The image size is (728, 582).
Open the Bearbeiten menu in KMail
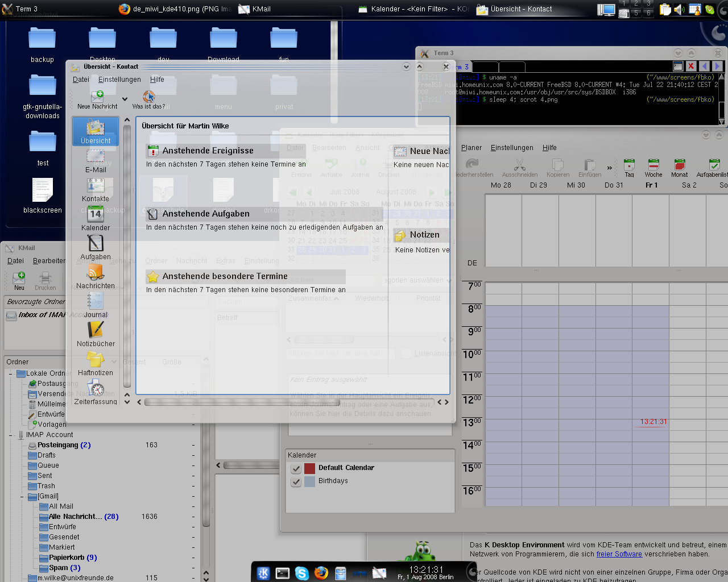49,261
